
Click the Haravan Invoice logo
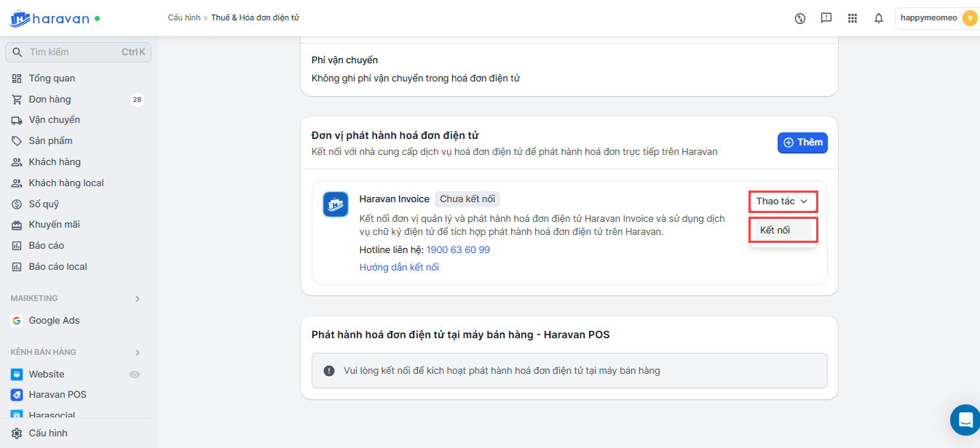(x=336, y=204)
